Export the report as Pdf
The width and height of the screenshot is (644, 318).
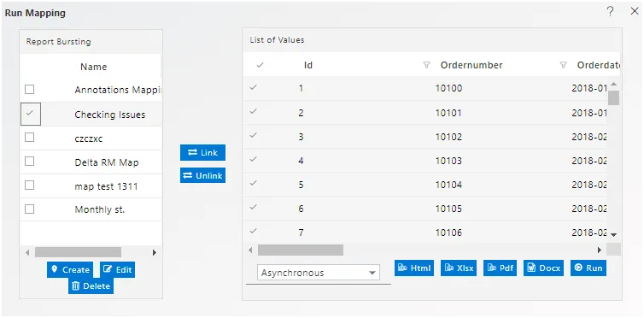[500, 268]
